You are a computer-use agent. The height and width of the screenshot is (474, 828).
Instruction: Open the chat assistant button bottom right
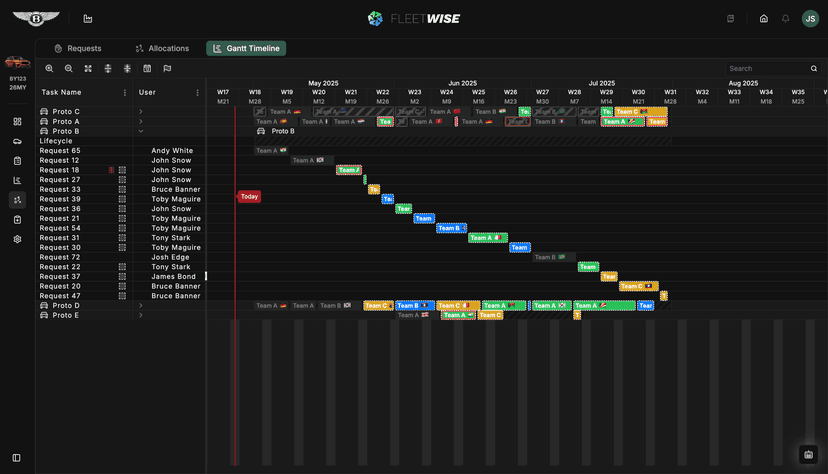tap(808, 454)
